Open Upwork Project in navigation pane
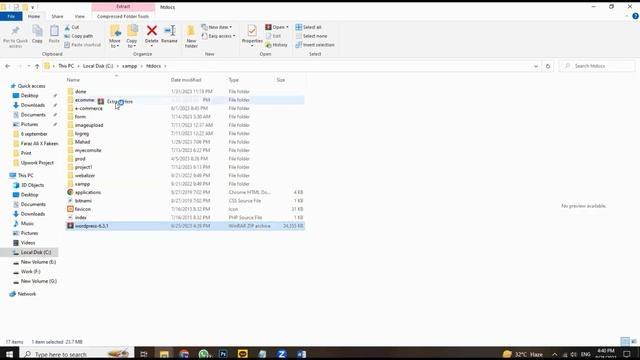This screenshot has width=640, height=360. [x=37, y=163]
